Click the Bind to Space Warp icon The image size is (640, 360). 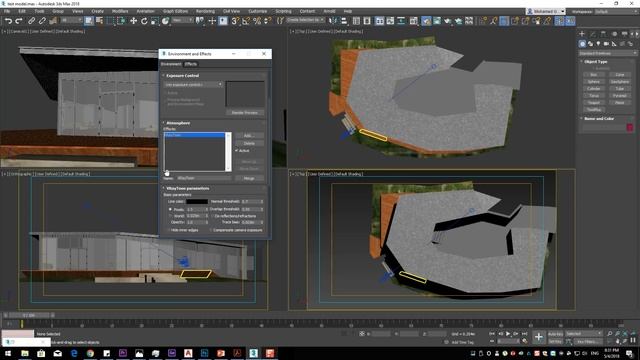point(53,21)
